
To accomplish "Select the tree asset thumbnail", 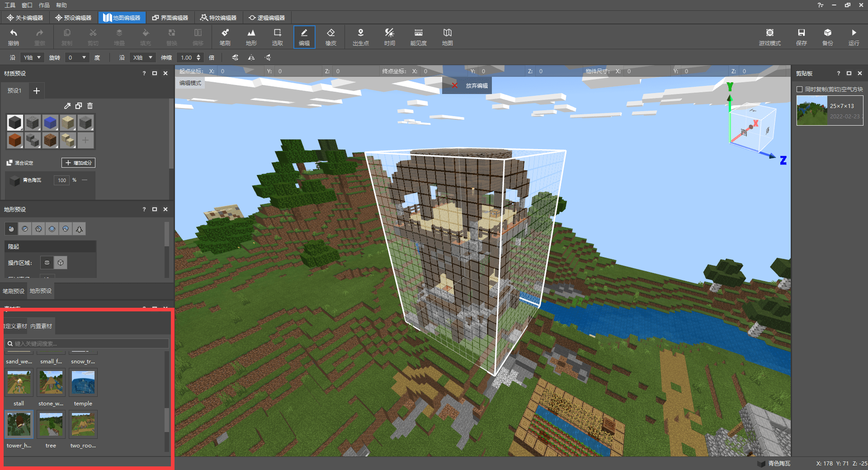I will coord(51,424).
